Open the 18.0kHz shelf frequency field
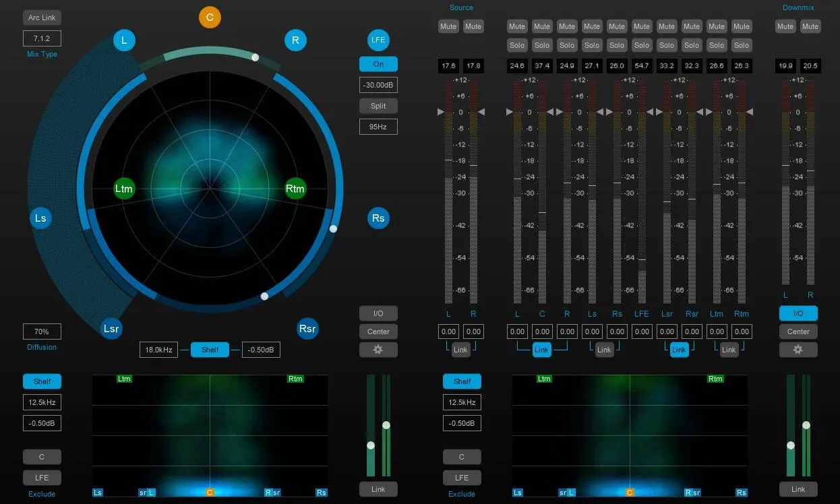840x504 pixels. 159,350
